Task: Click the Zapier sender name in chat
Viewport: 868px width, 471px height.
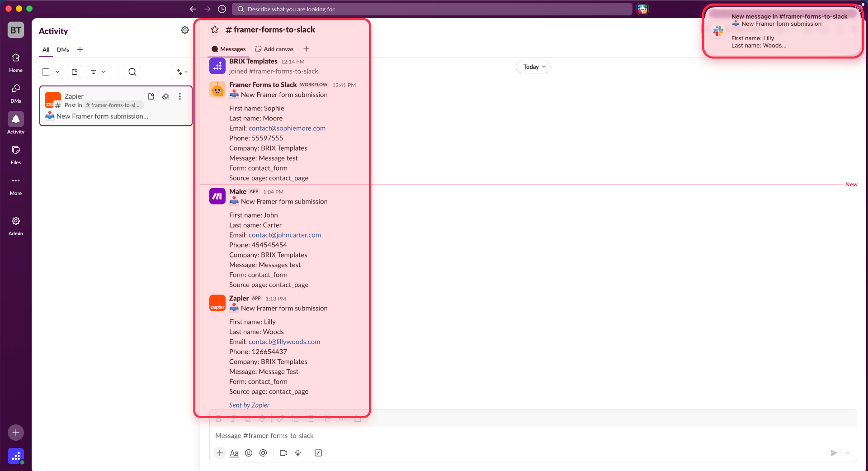Action: [x=239, y=298]
